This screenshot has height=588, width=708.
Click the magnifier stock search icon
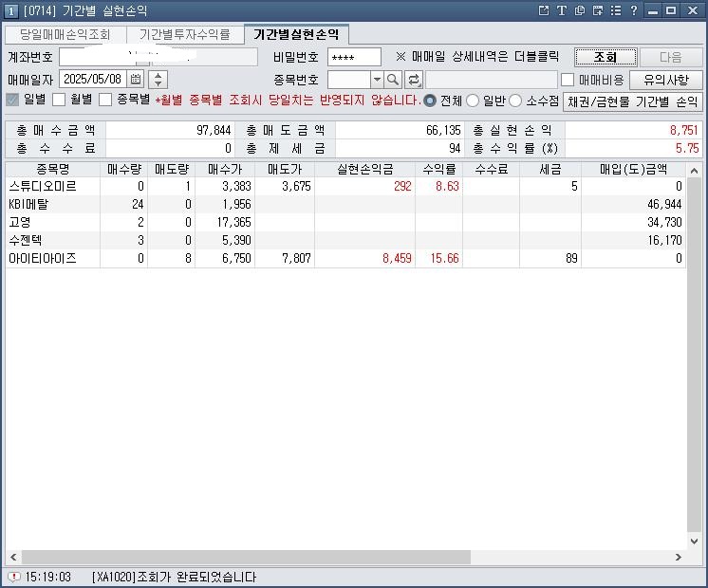click(393, 80)
